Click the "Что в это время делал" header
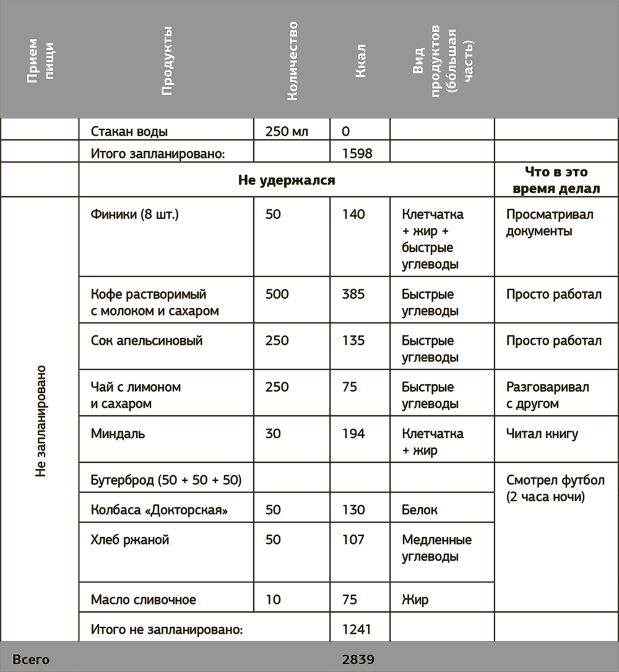This screenshot has width=619, height=672. tap(556, 180)
